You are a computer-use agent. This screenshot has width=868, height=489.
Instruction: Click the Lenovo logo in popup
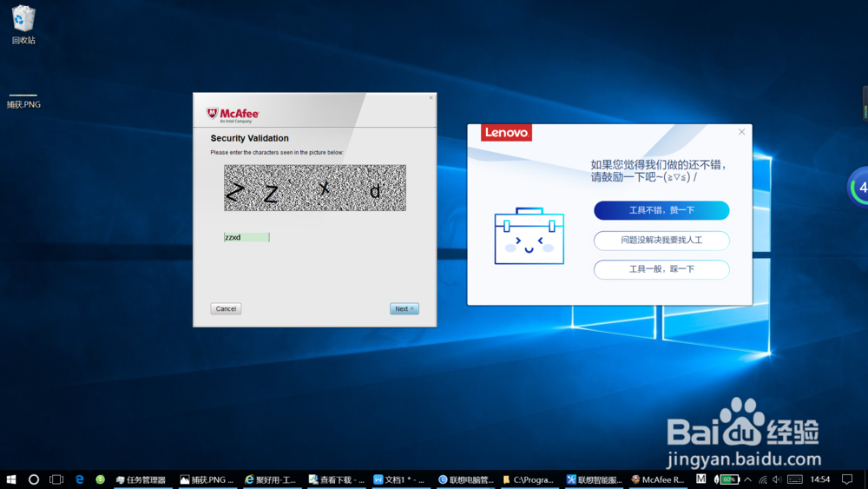coord(506,133)
